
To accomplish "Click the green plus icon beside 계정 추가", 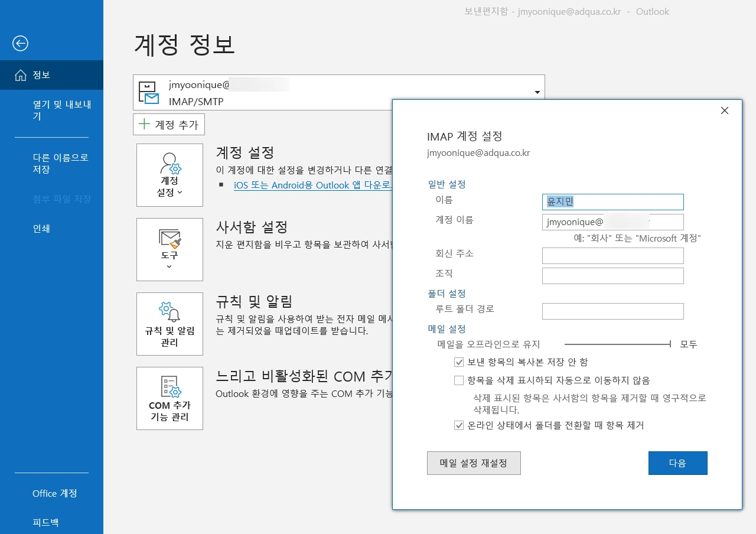I will pyautogui.click(x=144, y=124).
